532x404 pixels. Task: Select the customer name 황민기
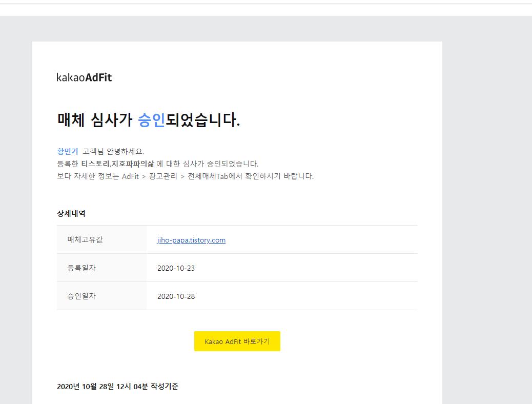[68, 151]
